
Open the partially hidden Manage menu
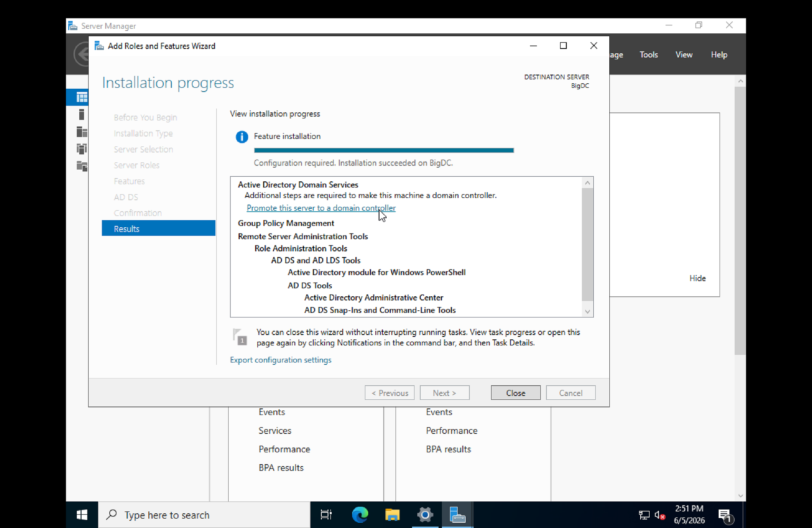click(616, 55)
